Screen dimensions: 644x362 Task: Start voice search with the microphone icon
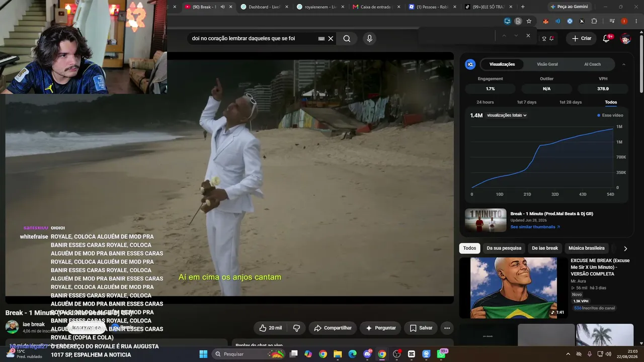pos(369,39)
